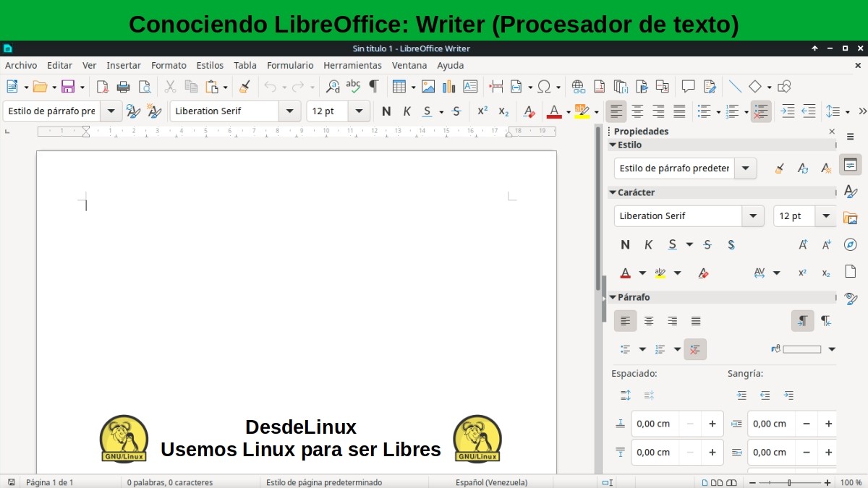Insert a comment in the document
The width and height of the screenshot is (868, 488).
689,86
